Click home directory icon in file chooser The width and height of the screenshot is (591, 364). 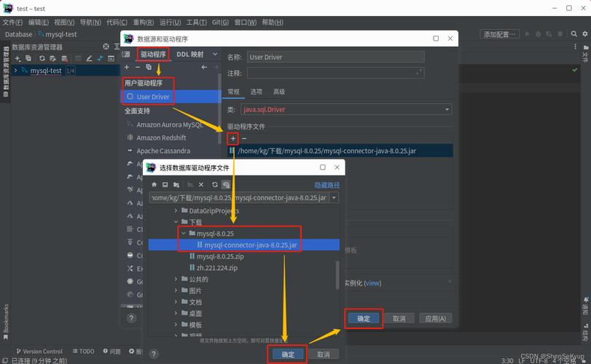pos(154,185)
